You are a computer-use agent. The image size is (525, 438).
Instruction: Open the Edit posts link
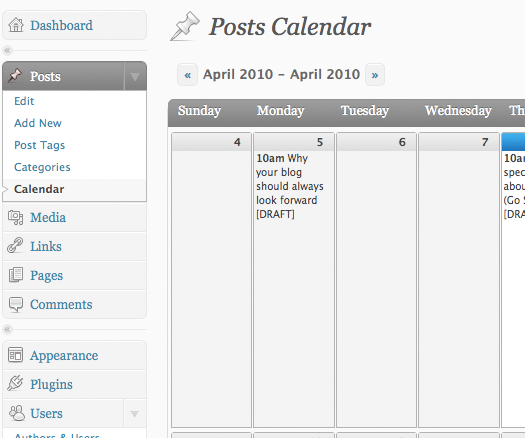point(24,101)
